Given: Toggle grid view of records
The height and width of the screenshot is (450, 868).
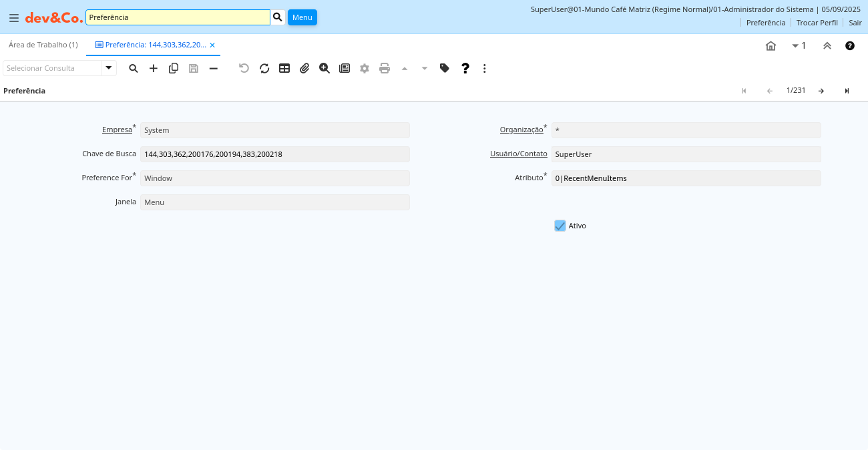Looking at the screenshot, I should click(x=284, y=68).
